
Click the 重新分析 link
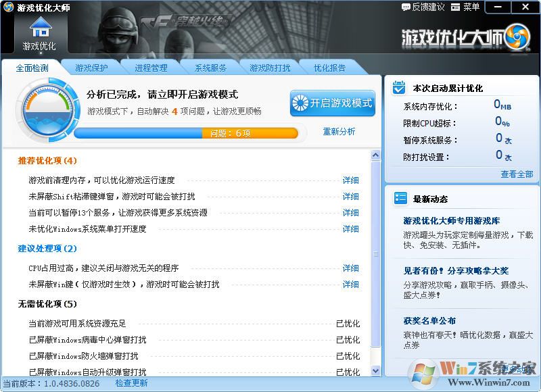click(340, 132)
